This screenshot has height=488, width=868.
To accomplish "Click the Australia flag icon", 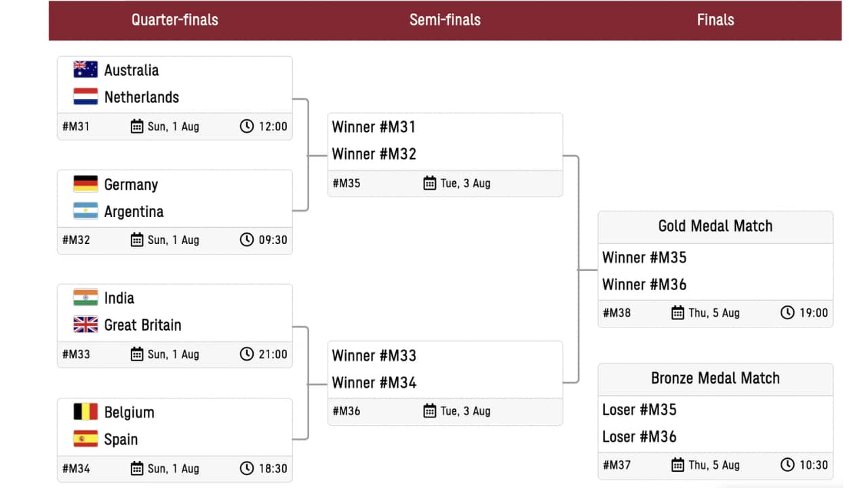I will (85, 70).
